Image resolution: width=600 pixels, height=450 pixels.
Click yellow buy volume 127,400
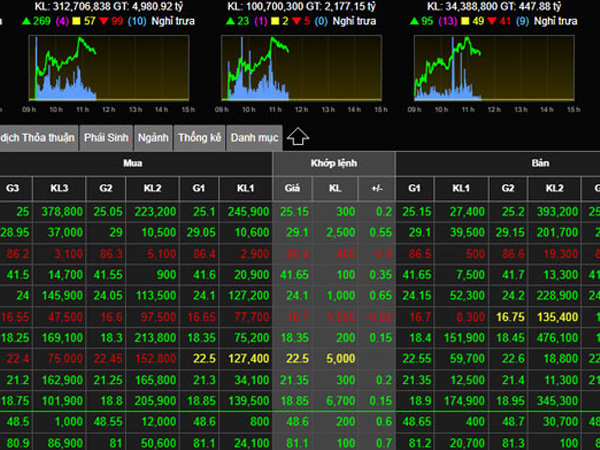[x=248, y=359]
